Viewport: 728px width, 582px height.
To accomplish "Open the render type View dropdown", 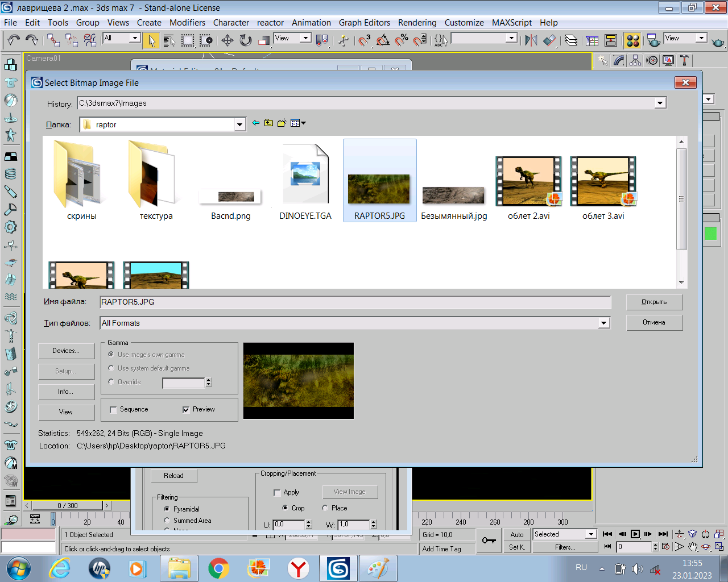I will [x=701, y=38].
